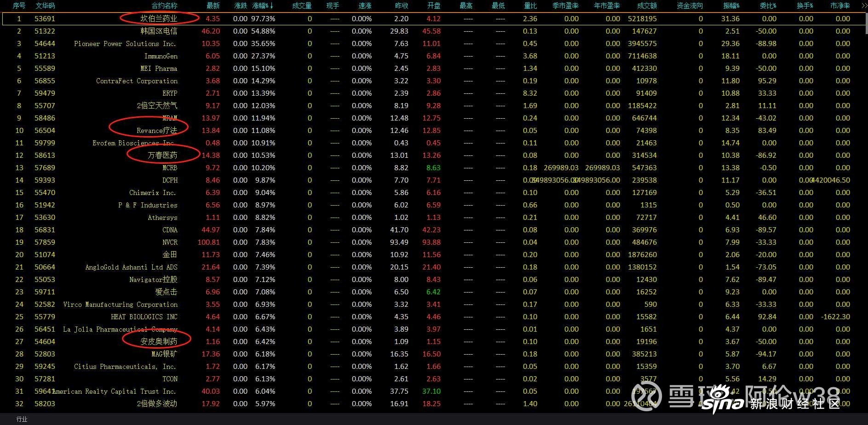Open the Athersys contract row
The width and height of the screenshot is (868, 425).
pos(434,218)
